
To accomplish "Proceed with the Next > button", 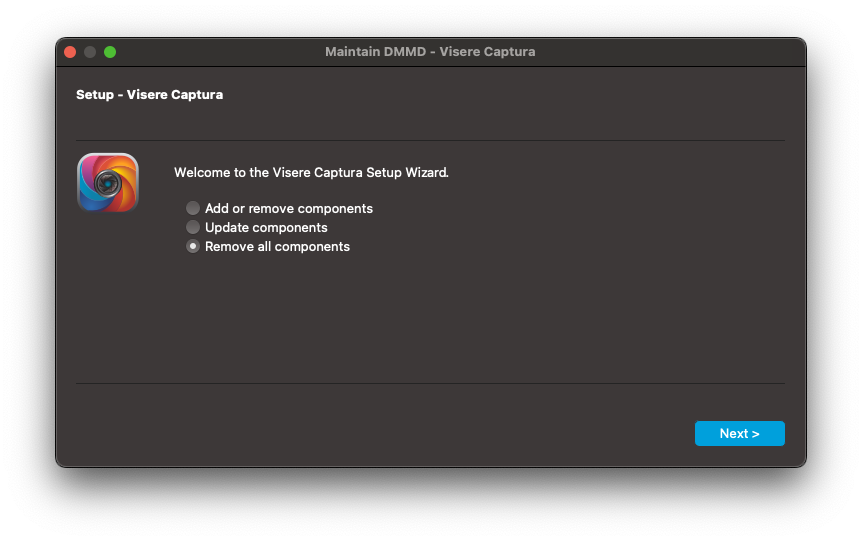I will pos(739,433).
